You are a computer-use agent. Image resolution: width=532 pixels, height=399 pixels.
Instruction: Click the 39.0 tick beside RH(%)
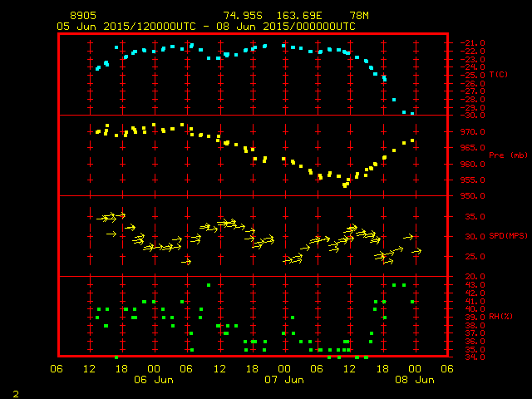tap(475, 318)
